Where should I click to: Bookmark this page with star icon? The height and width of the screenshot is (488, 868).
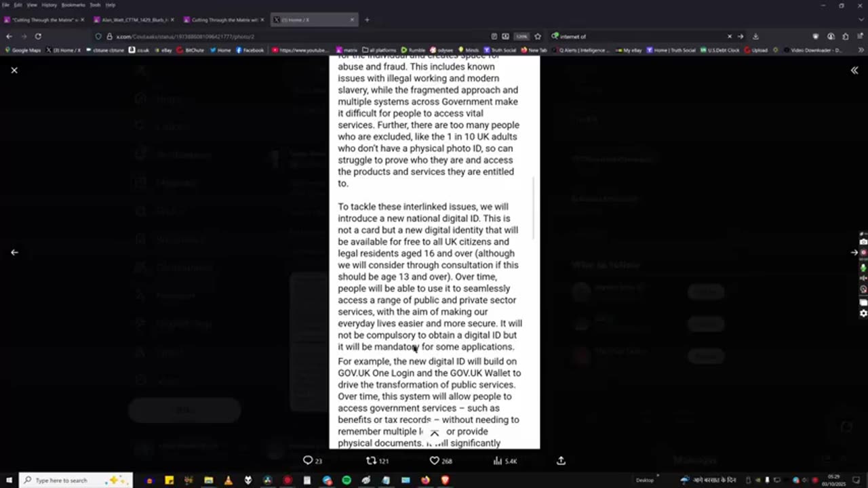coord(538,37)
